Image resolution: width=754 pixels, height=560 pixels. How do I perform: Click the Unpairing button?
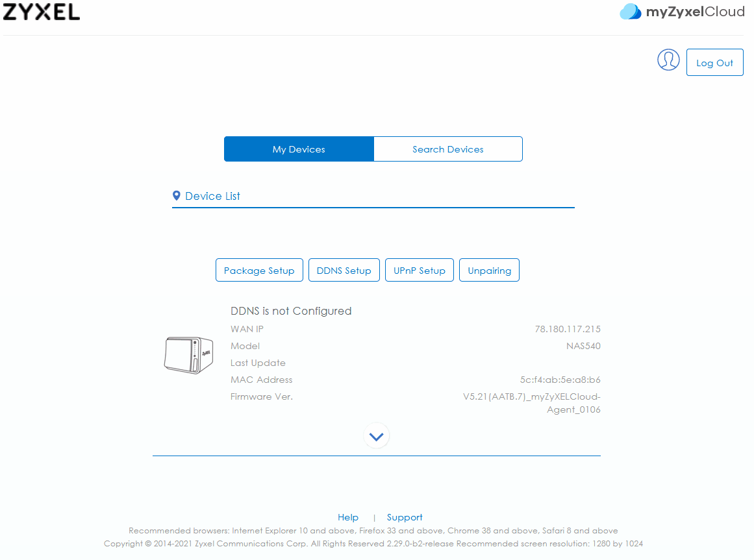pyautogui.click(x=489, y=271)
